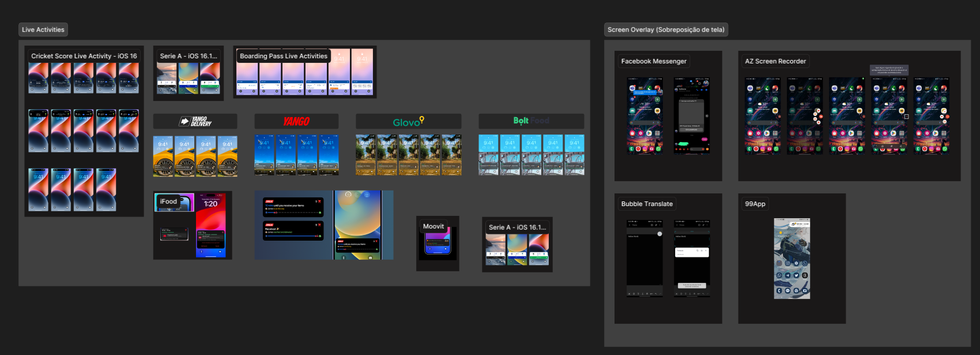Select first home screen in AZ Screen Recorder frame
This screenshot has height=355, width=980.
[x=763, y=115]
